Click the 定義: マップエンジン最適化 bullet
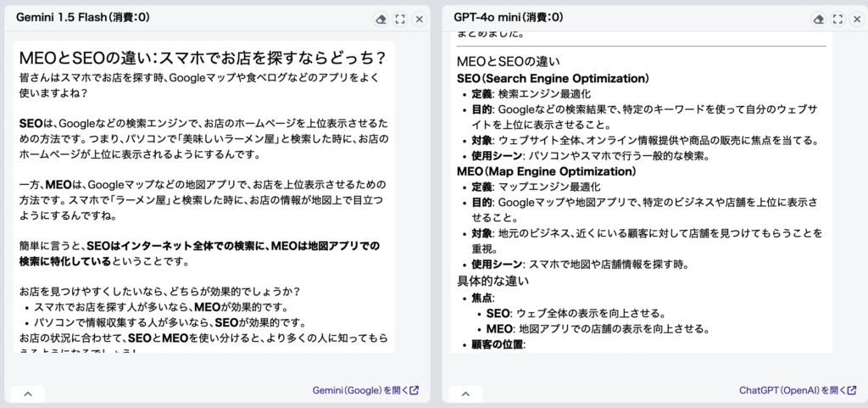Image resolution: width=868 pixels, height=408 pixels. tap(536, 187)
